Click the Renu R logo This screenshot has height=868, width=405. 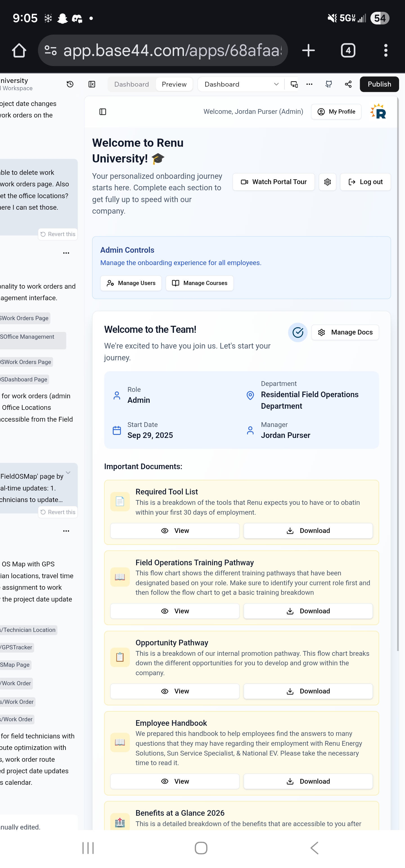[x=378, y=112]
